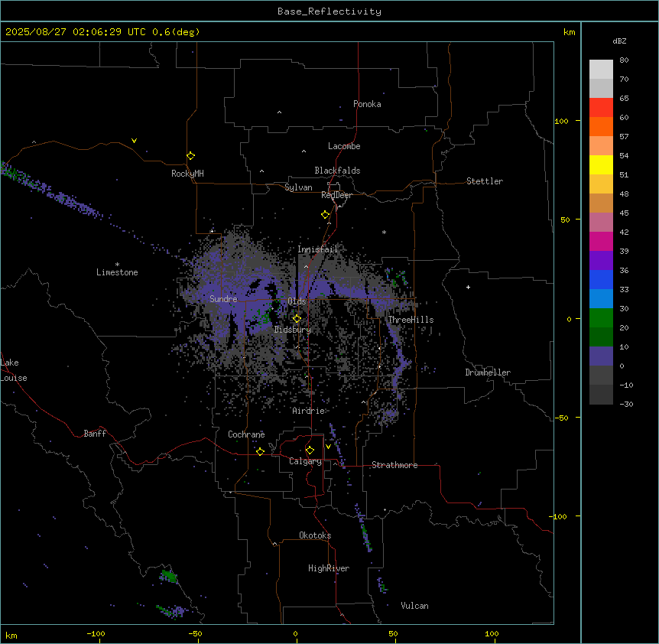Image resolution: width=659 pixels, height=644 pixels.
Task: Select the yellow diamond marker south of RedDeer
Action: click(x=326, y=215)
